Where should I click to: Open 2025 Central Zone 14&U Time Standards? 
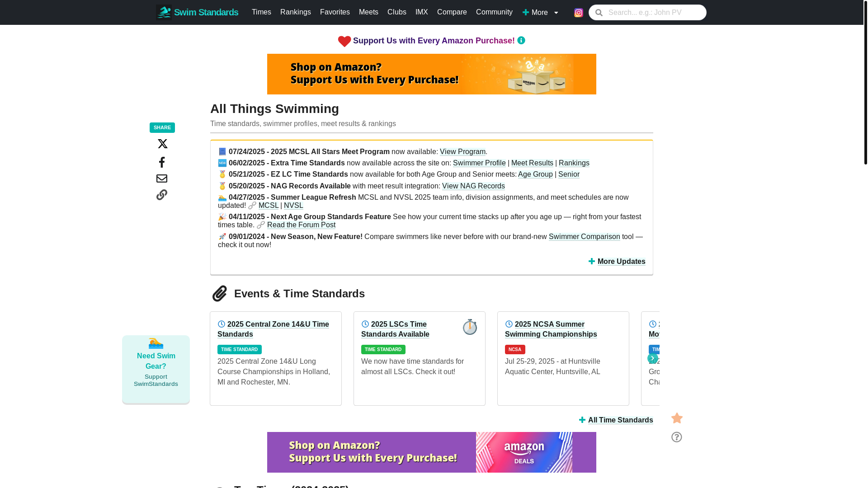pos(273,329)
